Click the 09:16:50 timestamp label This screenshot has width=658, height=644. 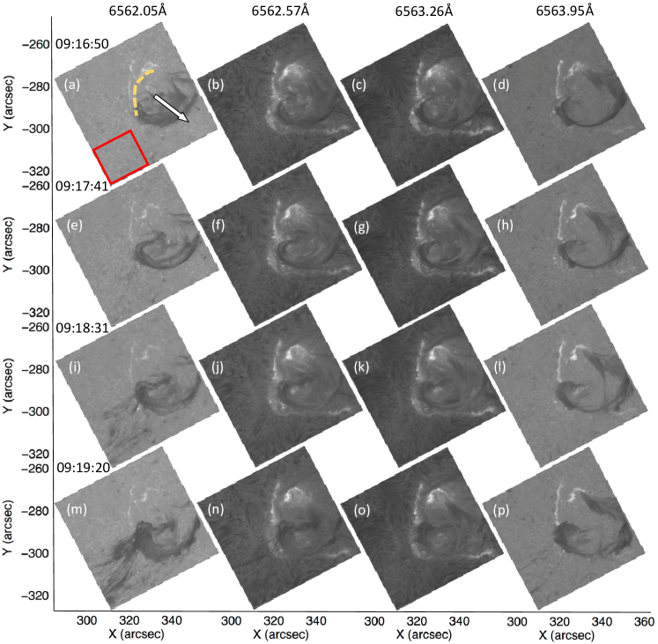click(x=82, y=44)
